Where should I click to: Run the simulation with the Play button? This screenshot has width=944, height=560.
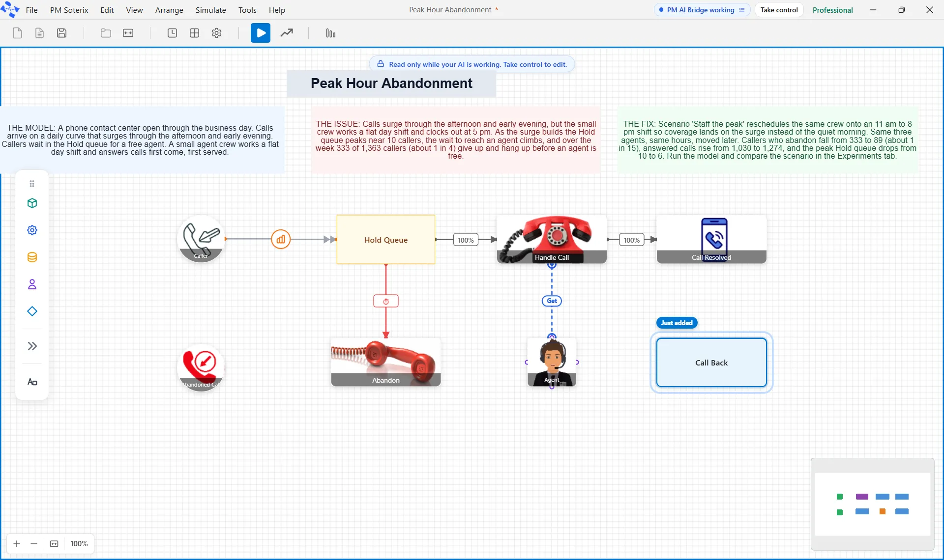(x=261, y=33)
